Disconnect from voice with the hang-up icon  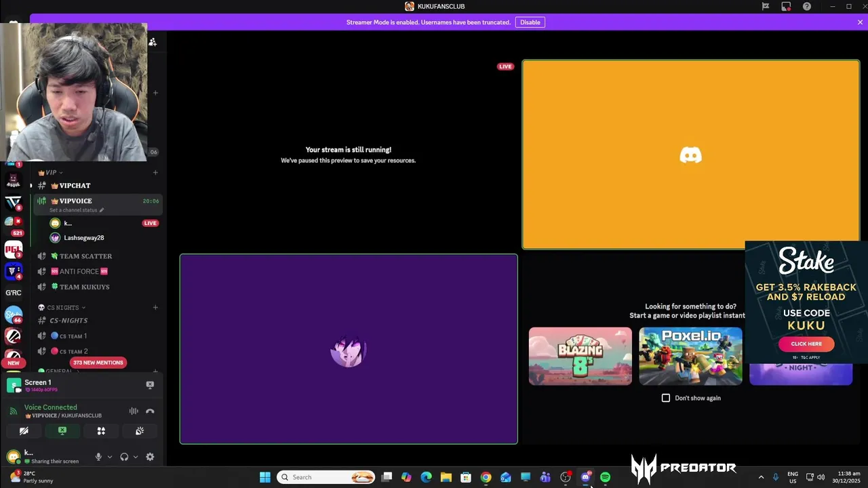(x=150, y=411)
